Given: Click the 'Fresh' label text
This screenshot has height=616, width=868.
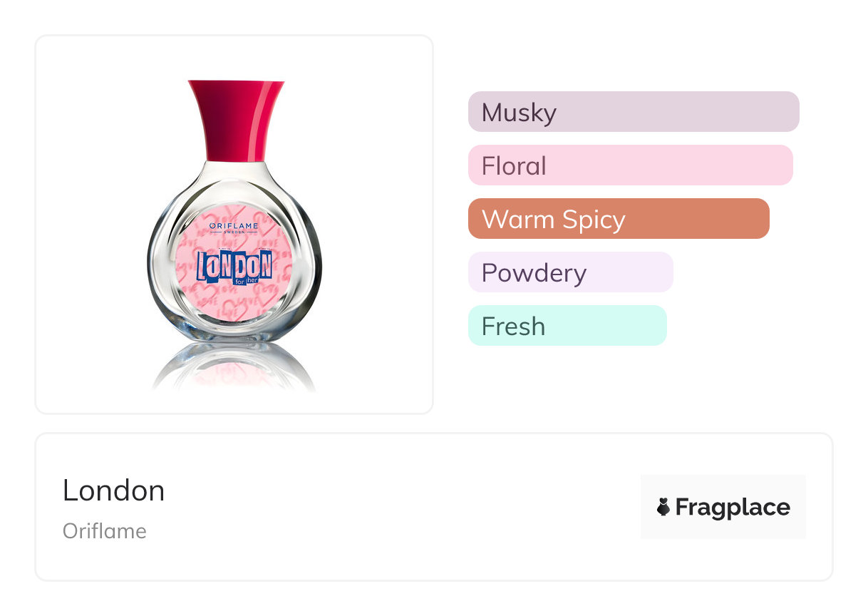Looking at the screenshot, I should point(513,327).
